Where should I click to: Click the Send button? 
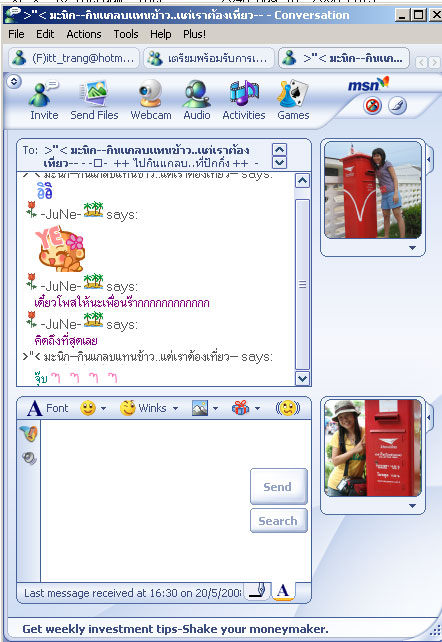278,486
